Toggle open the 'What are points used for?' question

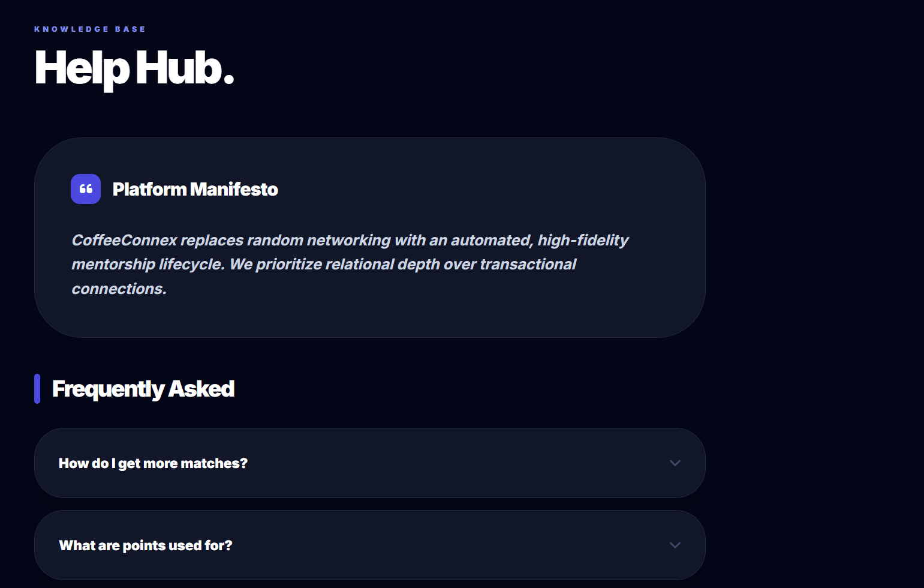pyautogui.click(x=370, y=545)
